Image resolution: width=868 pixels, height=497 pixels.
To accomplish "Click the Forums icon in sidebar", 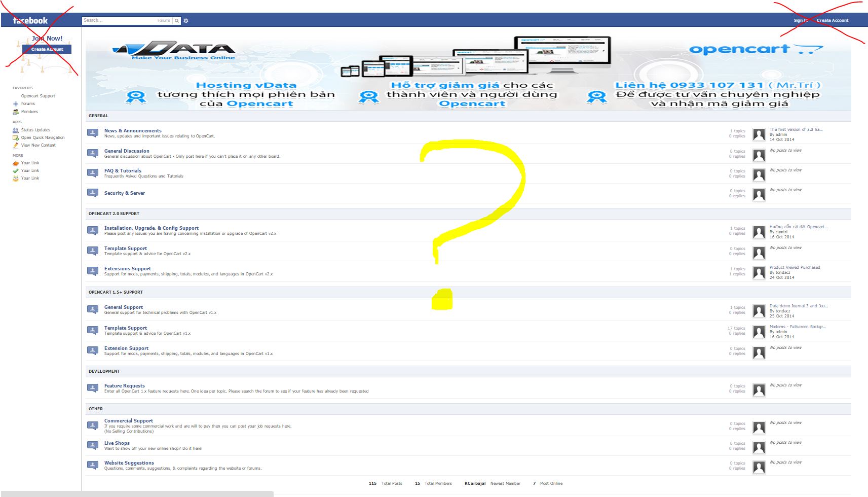I will pyautogui.click(x=16, y=103).
